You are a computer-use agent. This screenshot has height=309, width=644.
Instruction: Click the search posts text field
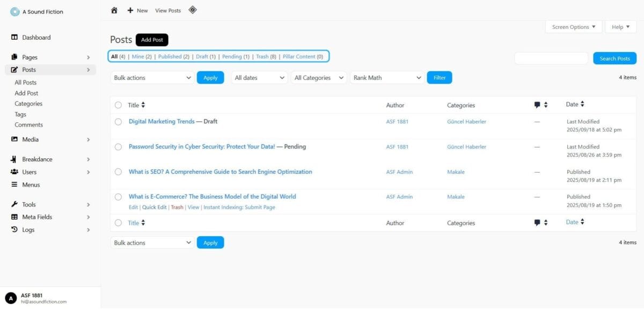(x=551, y=58)
